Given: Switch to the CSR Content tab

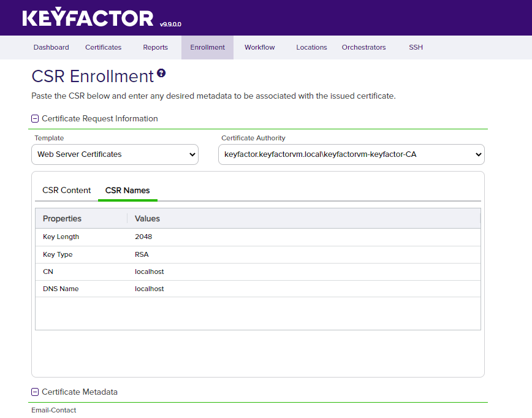Looking at the screenshot, I should click(66, 191).
